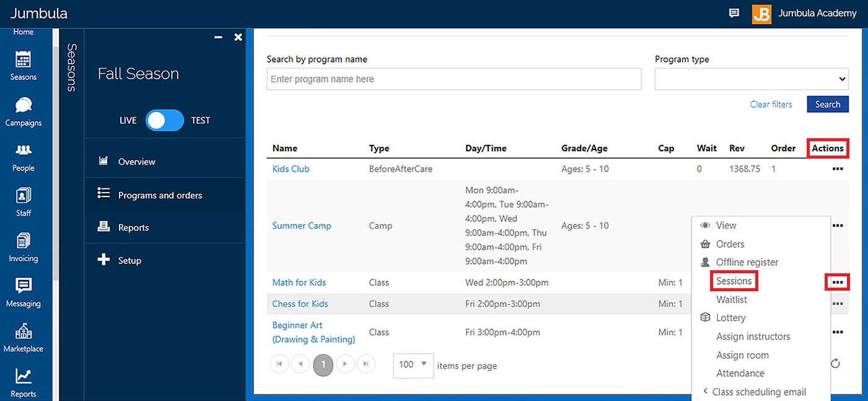This screenshot has height=401, width=868.
Task: Click the vertical Seasons panel tab
Action: (x=71, y=67)
